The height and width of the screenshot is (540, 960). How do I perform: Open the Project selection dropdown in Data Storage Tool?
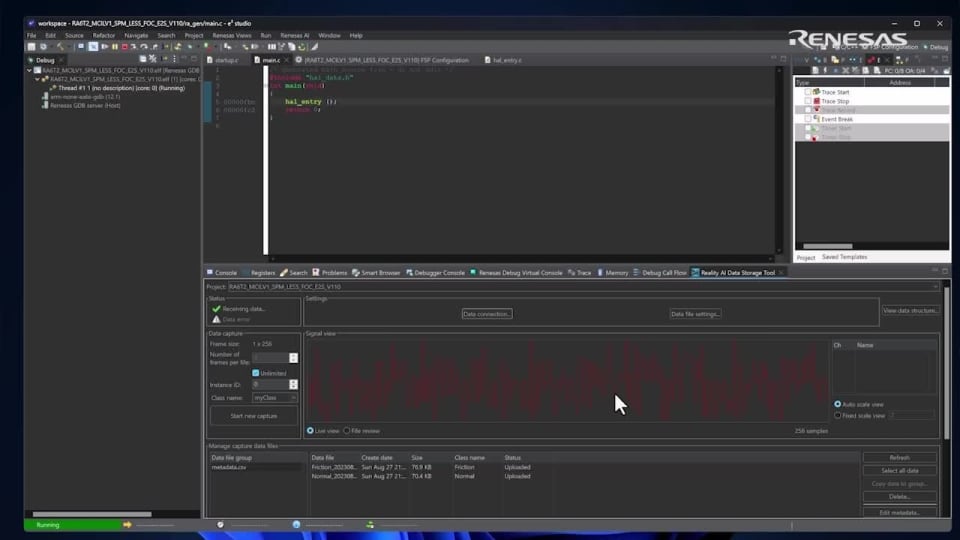pos(935,287)
